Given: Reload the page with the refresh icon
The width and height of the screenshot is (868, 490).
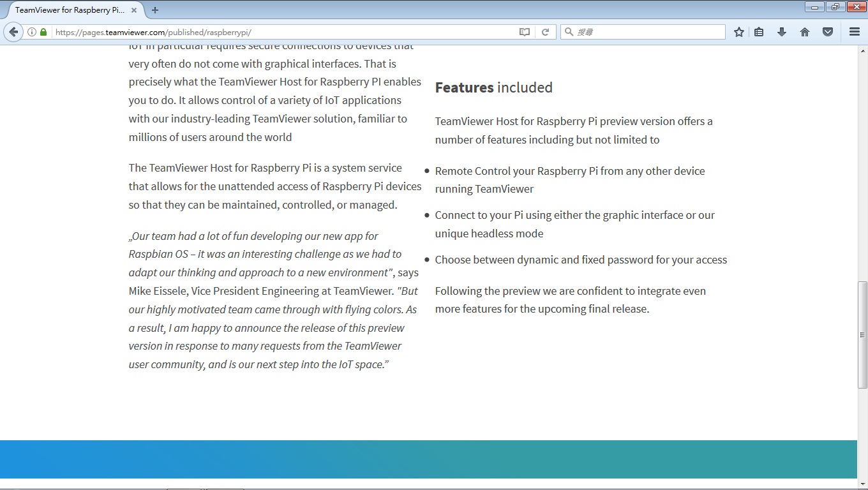Looking at the screenshot, I should [x=545, y=32].
